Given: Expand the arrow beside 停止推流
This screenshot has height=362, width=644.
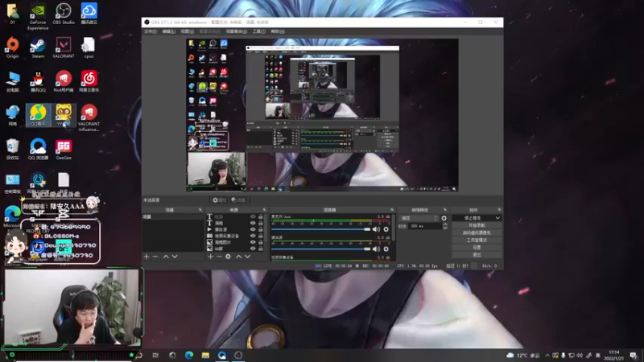Looking at the screenshot, I should click(497, 218).
